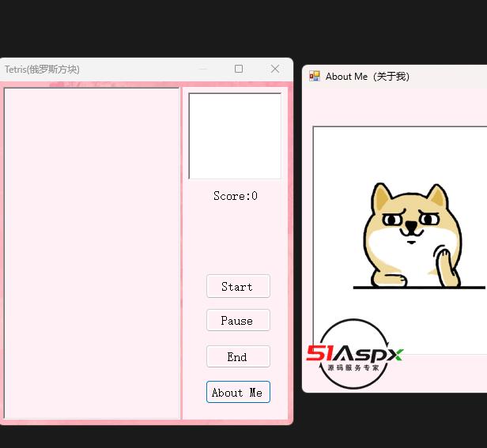
Task: Click the Tetris(俄罗斯方块) window title
Action: [42, 70]
